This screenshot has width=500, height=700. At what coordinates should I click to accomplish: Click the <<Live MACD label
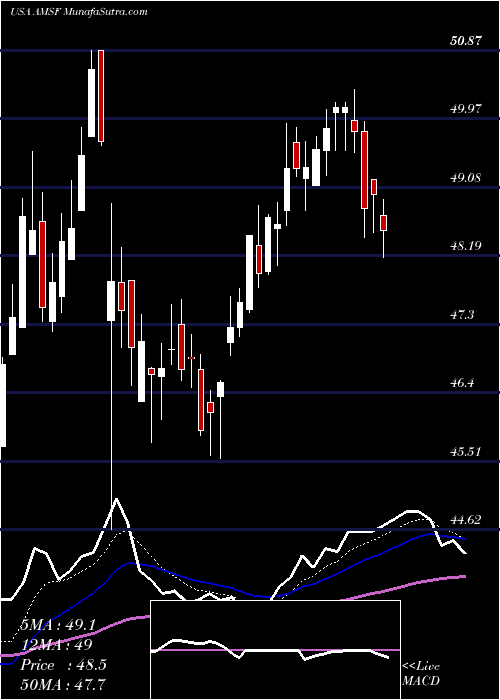(421, 674)
